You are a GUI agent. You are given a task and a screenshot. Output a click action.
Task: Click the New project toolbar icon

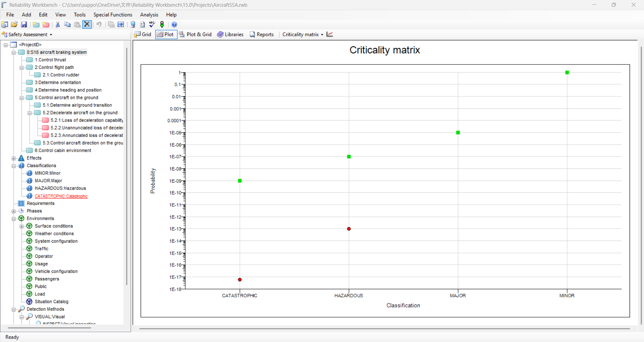pos(5,25)
